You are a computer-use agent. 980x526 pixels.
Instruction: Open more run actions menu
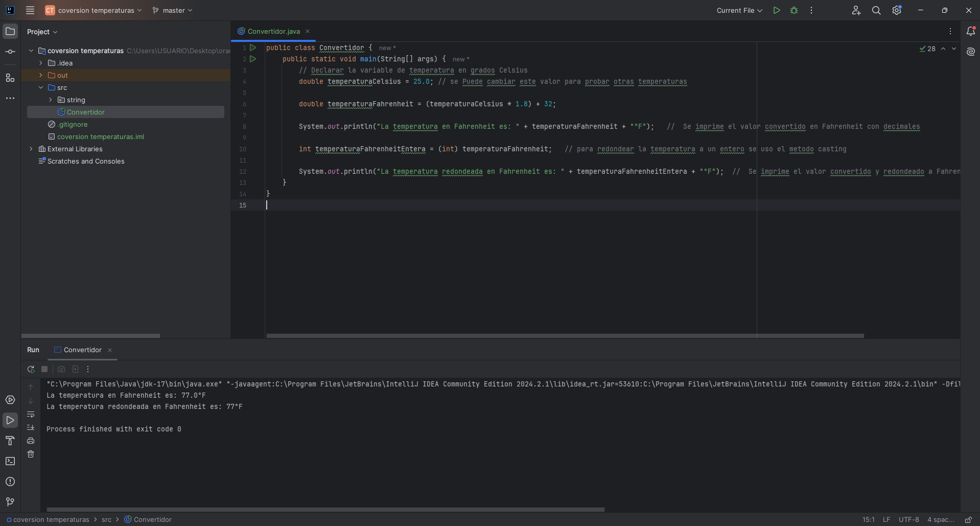811,10
